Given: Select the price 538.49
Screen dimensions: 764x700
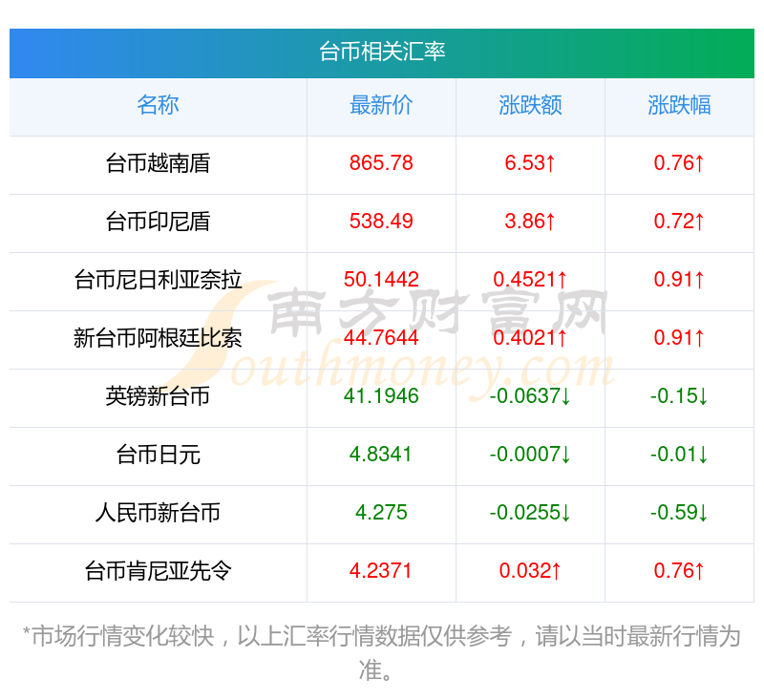Looking at the screenshot, I should coord(381,222).
